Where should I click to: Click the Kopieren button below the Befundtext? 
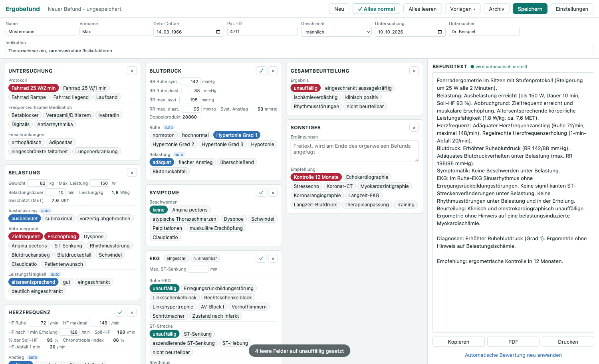tap(458, 342)
